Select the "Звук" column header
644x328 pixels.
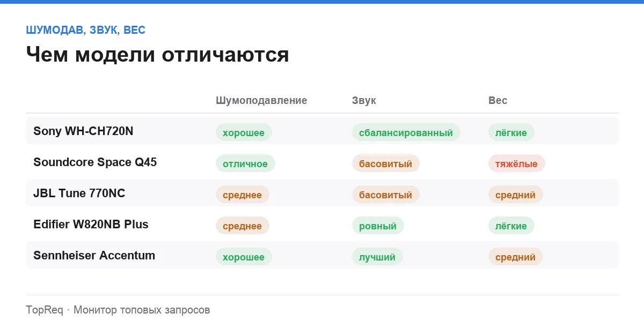[364, 100]
